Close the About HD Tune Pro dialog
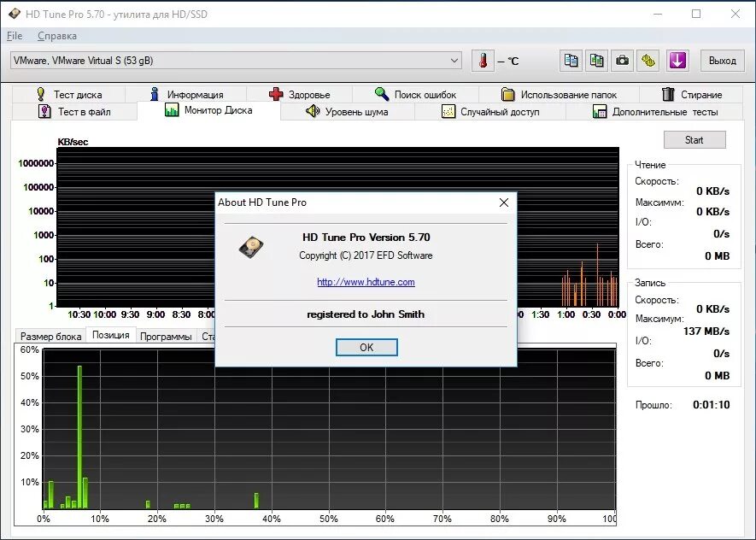Viewport: 756px width, 540px height. coord(504,202)
